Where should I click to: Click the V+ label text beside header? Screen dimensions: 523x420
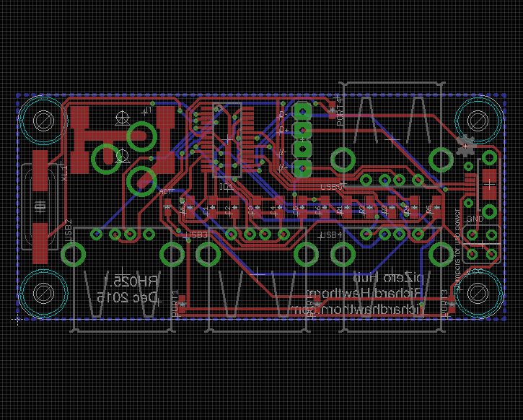click(x=284, y=167)
